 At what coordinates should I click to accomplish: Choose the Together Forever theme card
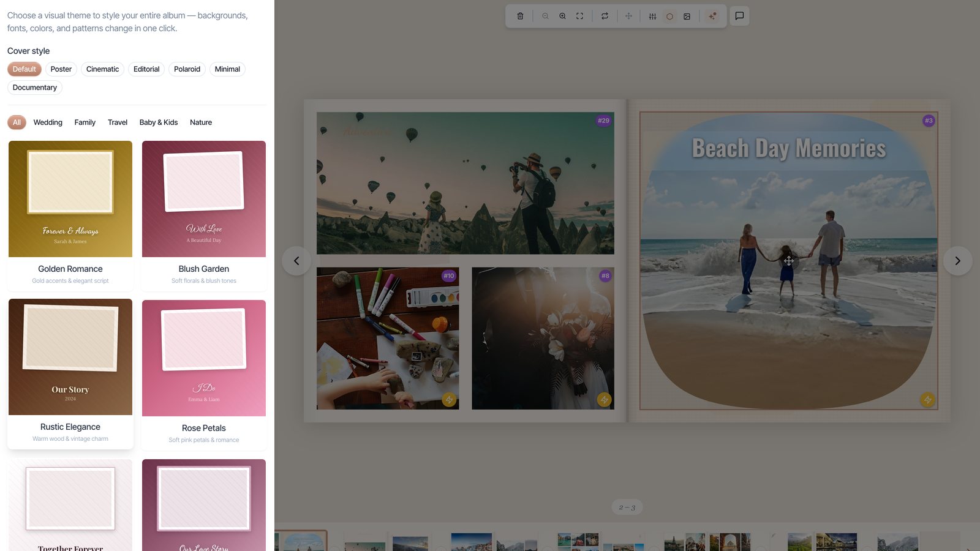[x=70, y=505]
